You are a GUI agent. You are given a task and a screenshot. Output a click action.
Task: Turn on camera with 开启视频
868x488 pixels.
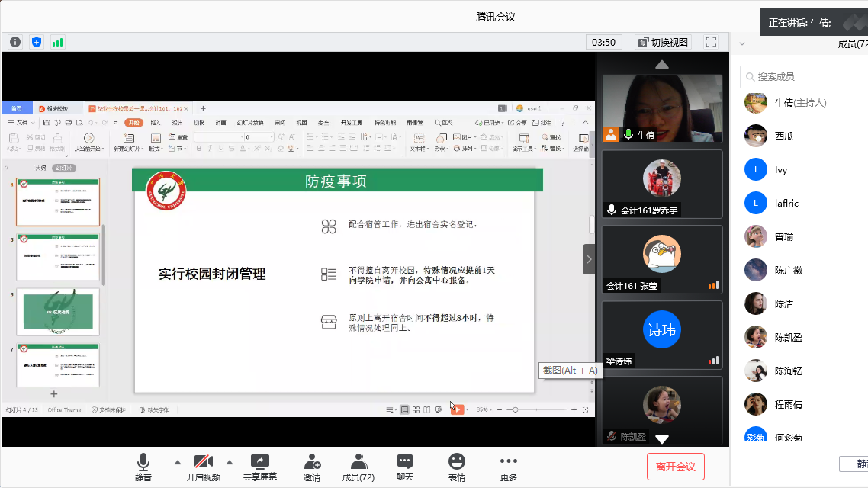[203, 467]
